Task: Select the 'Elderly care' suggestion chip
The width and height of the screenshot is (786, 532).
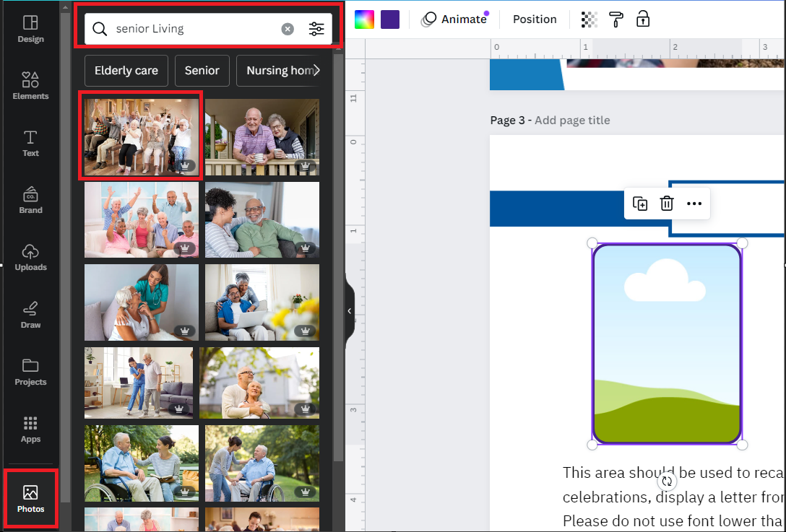Action: click(126, 71)
